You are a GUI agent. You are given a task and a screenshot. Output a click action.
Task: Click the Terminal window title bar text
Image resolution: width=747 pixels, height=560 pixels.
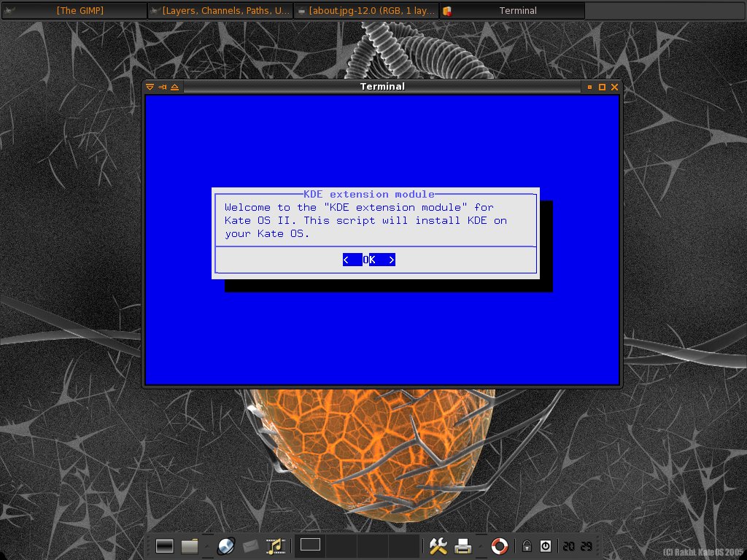pyautogui.click(x=382, y=87)
